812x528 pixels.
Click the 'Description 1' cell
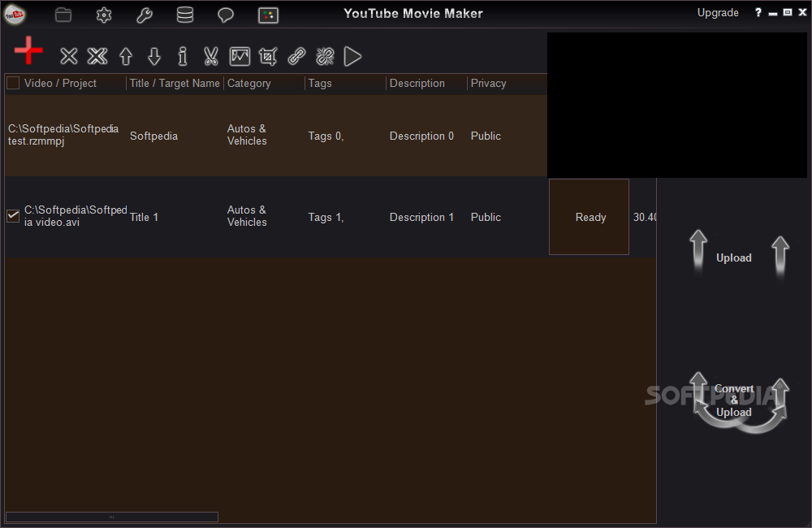pos(421,217)
